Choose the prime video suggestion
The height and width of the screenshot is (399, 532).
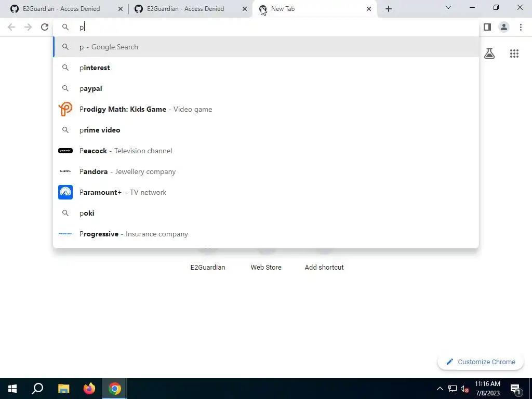point(266,130)
